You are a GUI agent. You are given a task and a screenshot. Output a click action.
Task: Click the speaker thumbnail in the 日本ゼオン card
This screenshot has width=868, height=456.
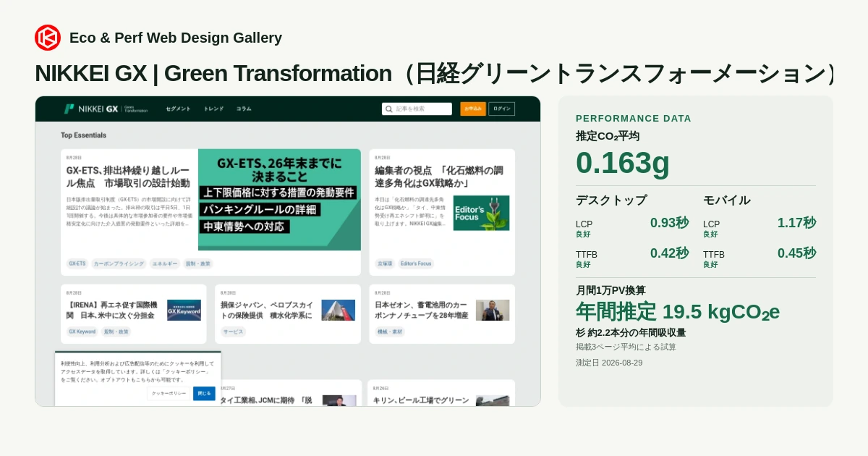[493, 310]
